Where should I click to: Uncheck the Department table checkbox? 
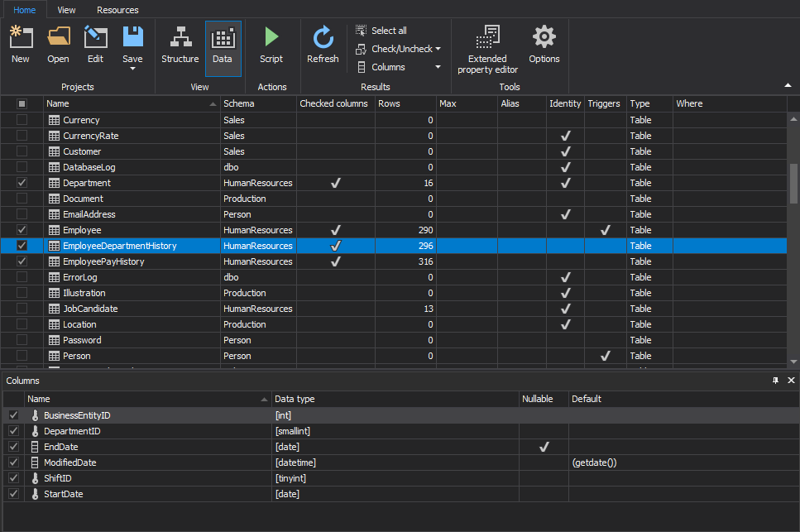tap(22, 183)
